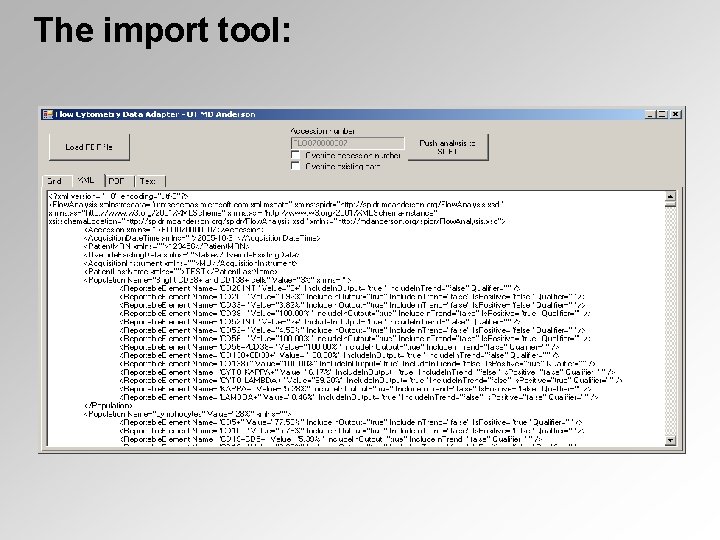This screenshot has width=720, height=540.
Task: Open the Text tab
Action: point(149,181)
